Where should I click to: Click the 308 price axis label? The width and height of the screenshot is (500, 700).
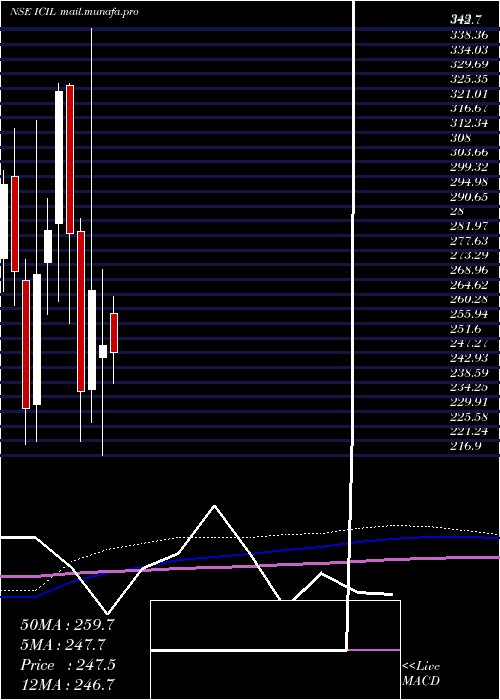click(460, 138)
